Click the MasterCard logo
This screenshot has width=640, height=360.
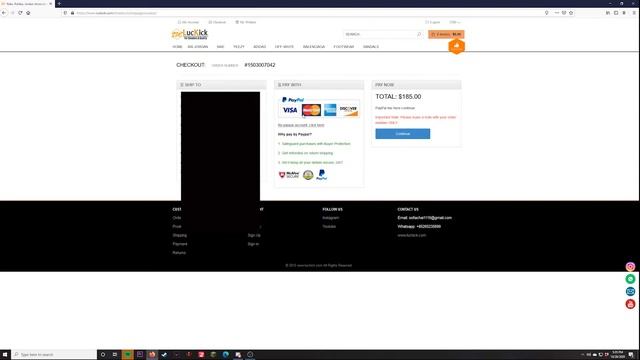(x=311, y=110)
